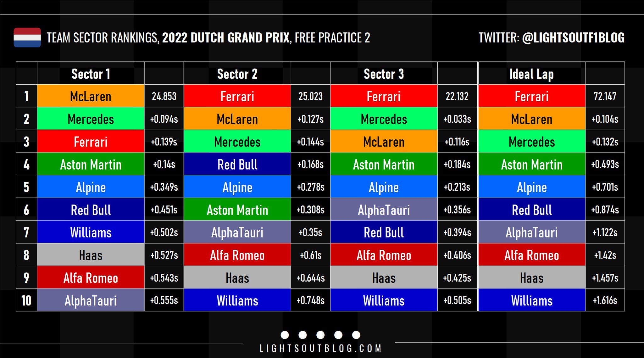
Task: Click the last white dot at the bottom
Action: point(356,335)
